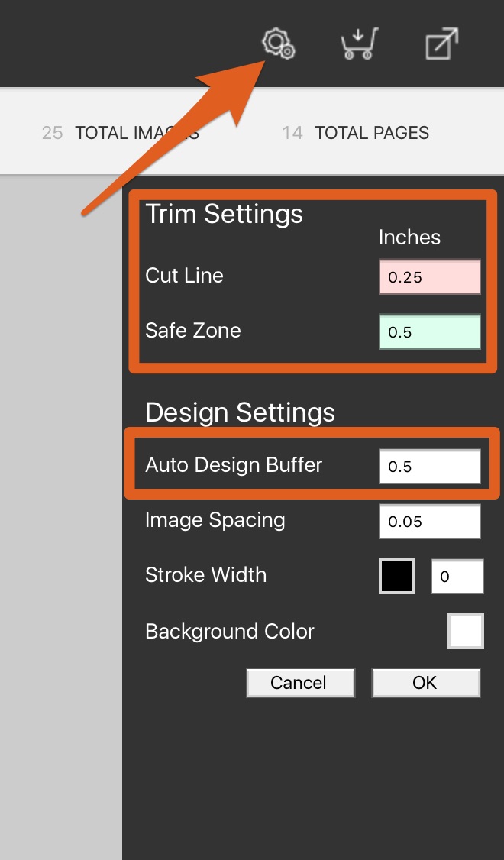
Task: Focus the Auto Design Buffer input
Action: (x=429, y=466)
